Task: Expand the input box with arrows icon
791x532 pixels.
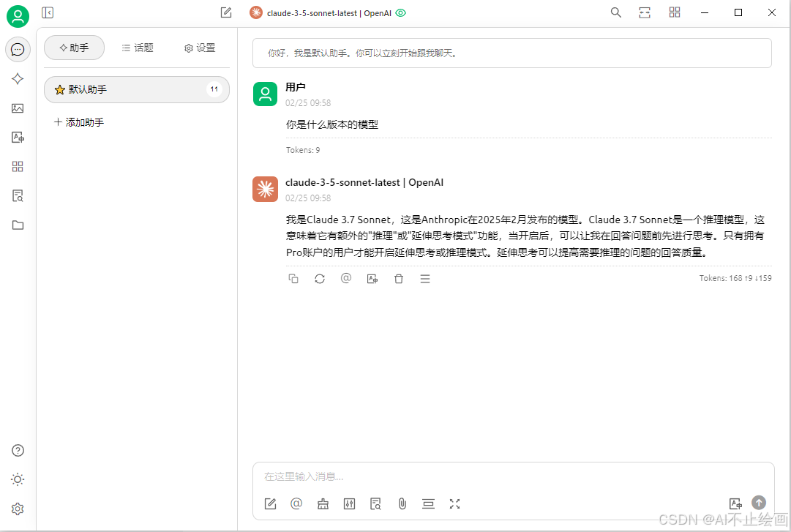Action: (x=454, y=503)
